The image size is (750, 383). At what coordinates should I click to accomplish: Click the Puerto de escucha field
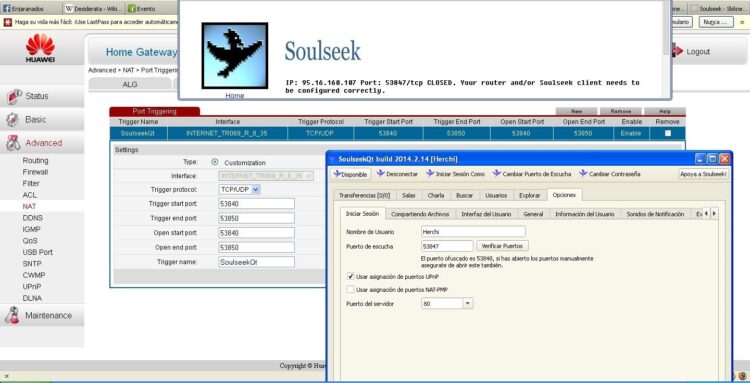[x=447, y=246]
